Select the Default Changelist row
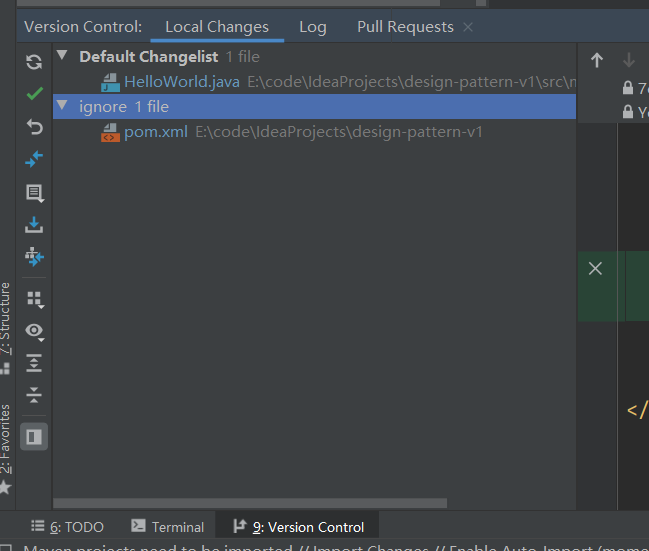The height and width of the screenshot is (551, 649). point(315,56)
